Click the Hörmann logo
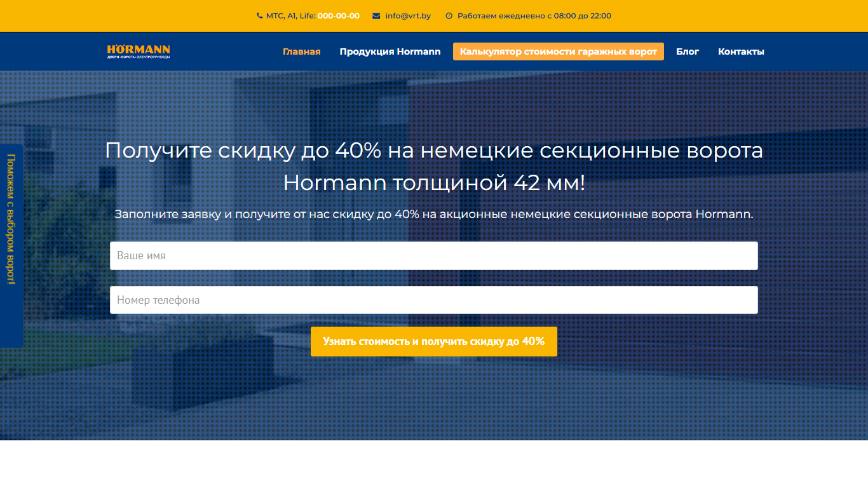 (x=139, y=51)
